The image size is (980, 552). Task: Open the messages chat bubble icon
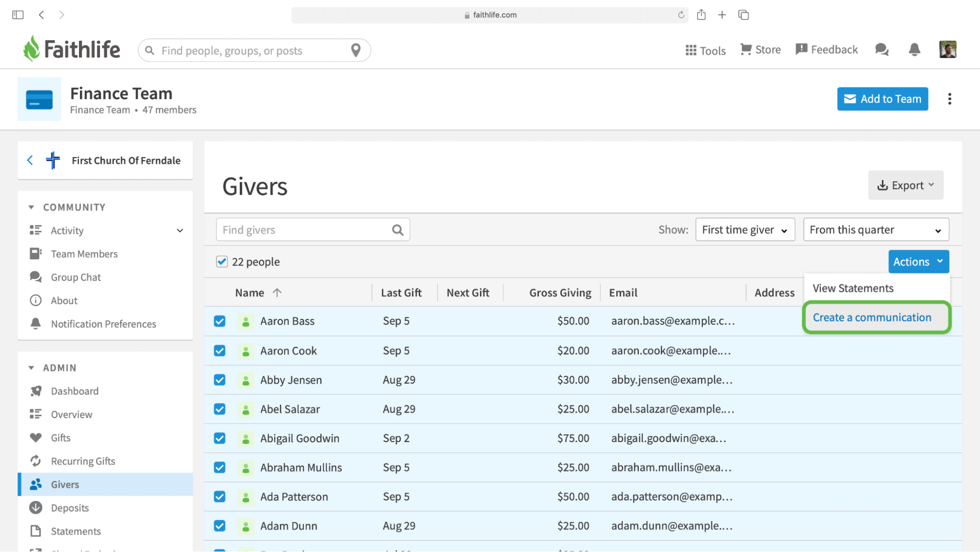pyautogui.click(x=881, y=50)
